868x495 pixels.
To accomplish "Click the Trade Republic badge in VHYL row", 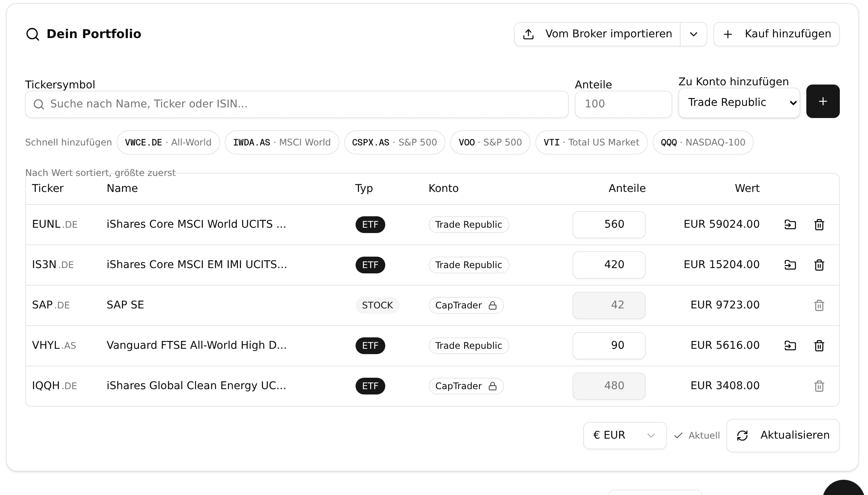I will (469, 346).
